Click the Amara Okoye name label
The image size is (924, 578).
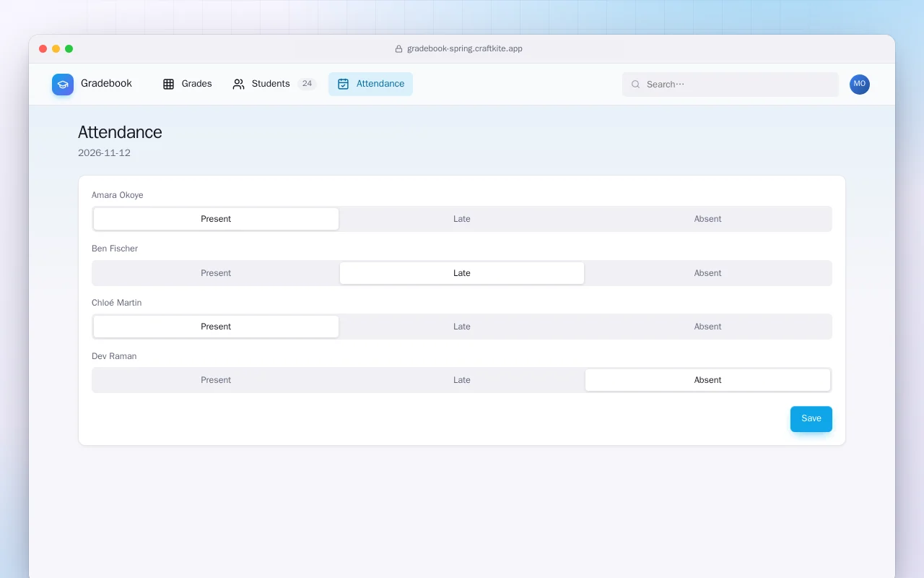coord(118,195)
